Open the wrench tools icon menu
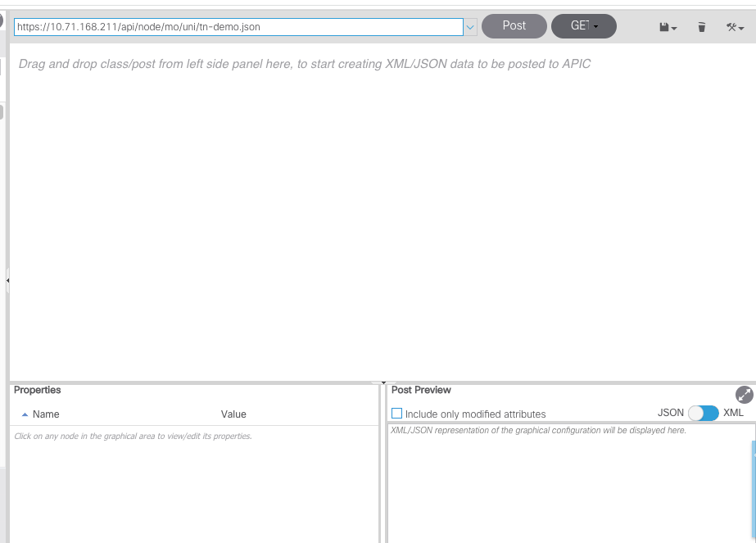The image size is (756, 543). tap(734, 27)
